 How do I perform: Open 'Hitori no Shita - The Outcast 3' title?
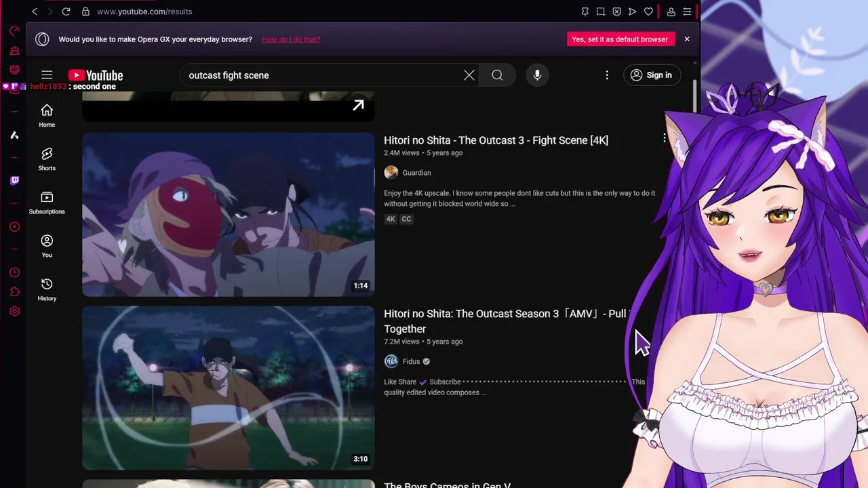496,140
